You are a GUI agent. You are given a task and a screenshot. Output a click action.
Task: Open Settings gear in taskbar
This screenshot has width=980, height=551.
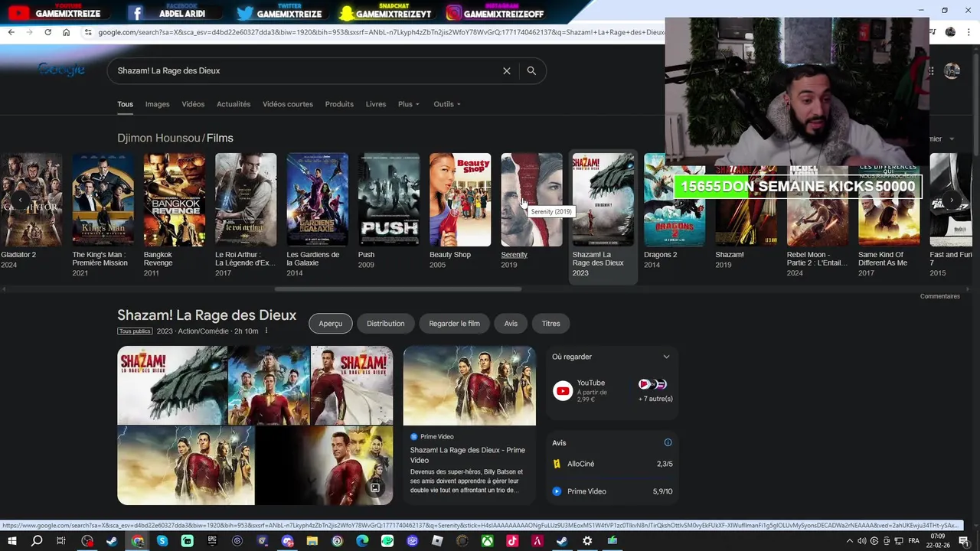[x=587, y=541]
